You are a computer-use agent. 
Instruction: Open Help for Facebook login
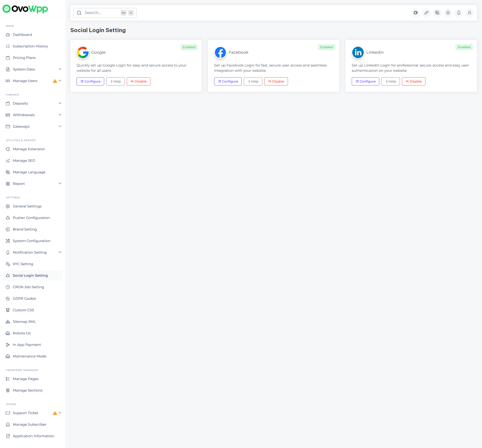(253, 82)
